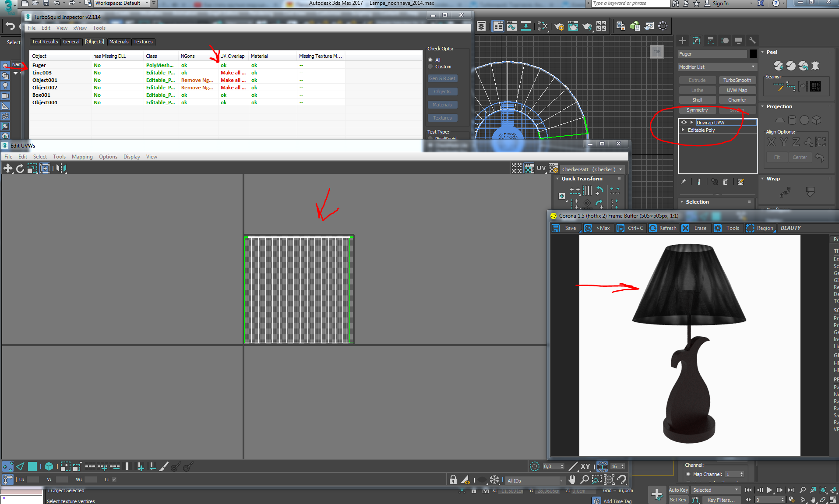839x504 pixels.
Task: Click the Mirror tool in Edit UVWs toolbar
Action: (x=61, y=169)
